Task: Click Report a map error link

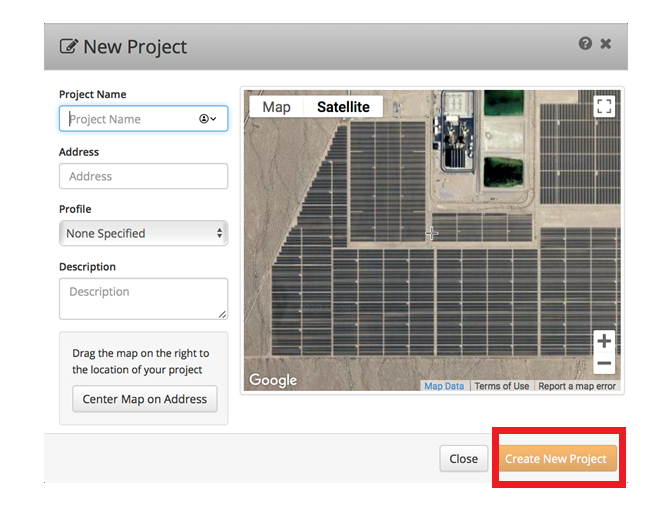Action: coord(577,386)
